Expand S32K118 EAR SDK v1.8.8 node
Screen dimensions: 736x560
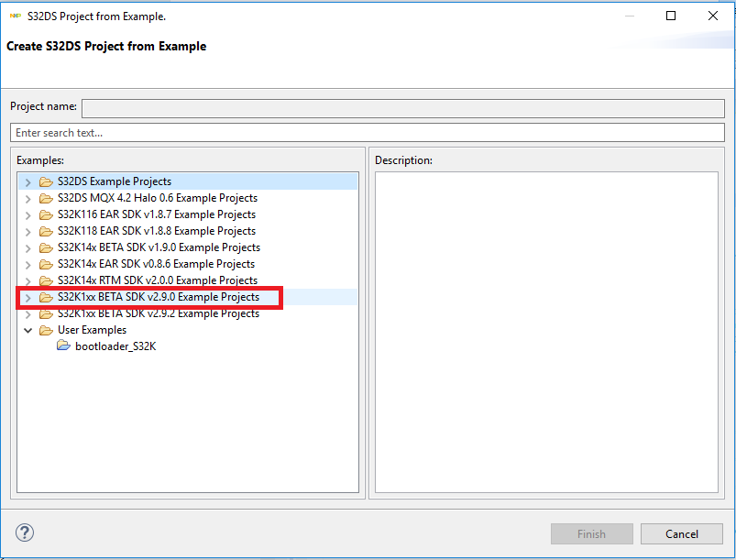28,231
